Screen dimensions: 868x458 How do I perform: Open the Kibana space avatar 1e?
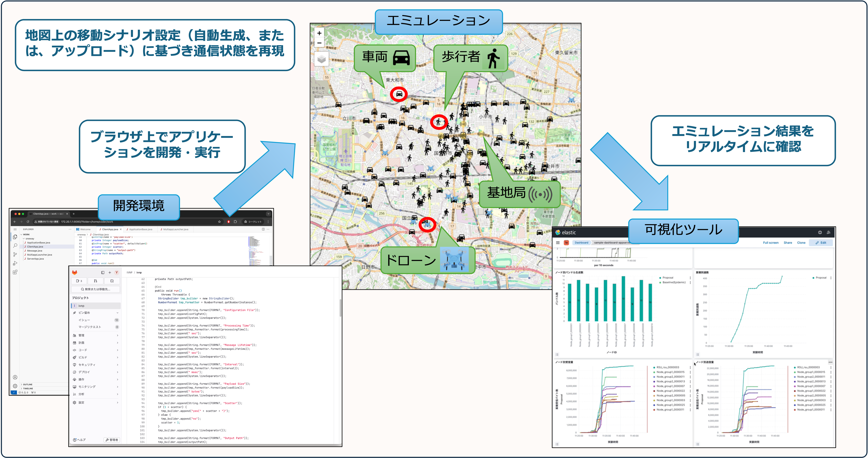[566, 243]
